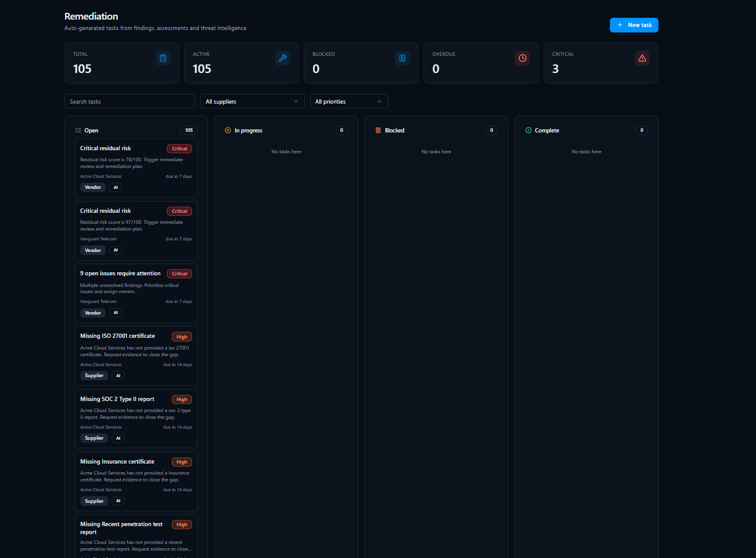Click the Open column list icon
Viewport: 756px width, 558px height.
78,131
